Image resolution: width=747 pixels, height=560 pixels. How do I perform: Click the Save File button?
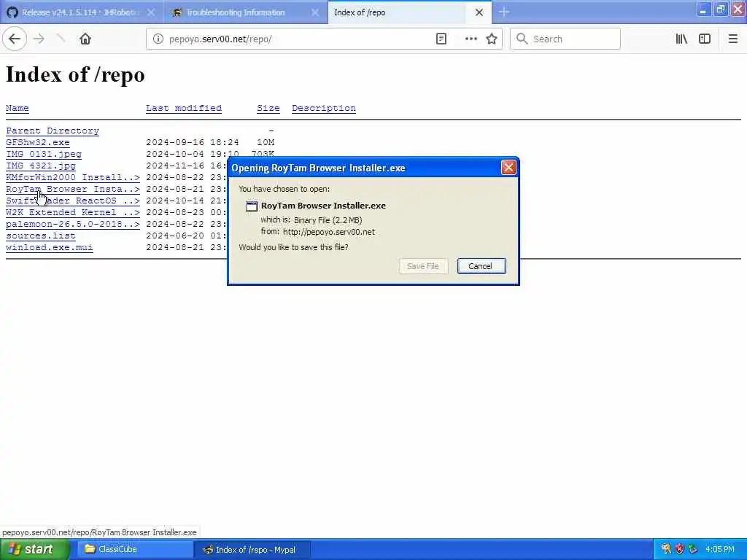coord(422,266)
